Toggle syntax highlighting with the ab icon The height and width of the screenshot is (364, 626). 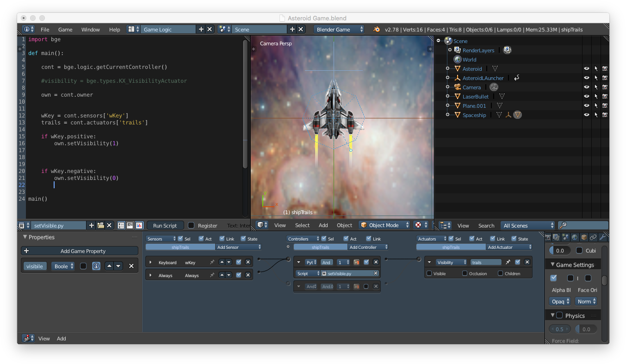(x=139, y=225)
